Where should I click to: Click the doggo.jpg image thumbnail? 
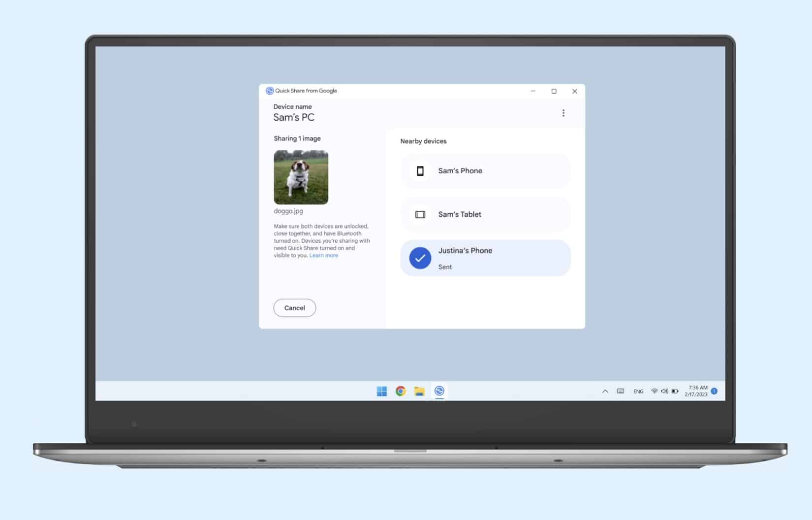pos(301,177)
